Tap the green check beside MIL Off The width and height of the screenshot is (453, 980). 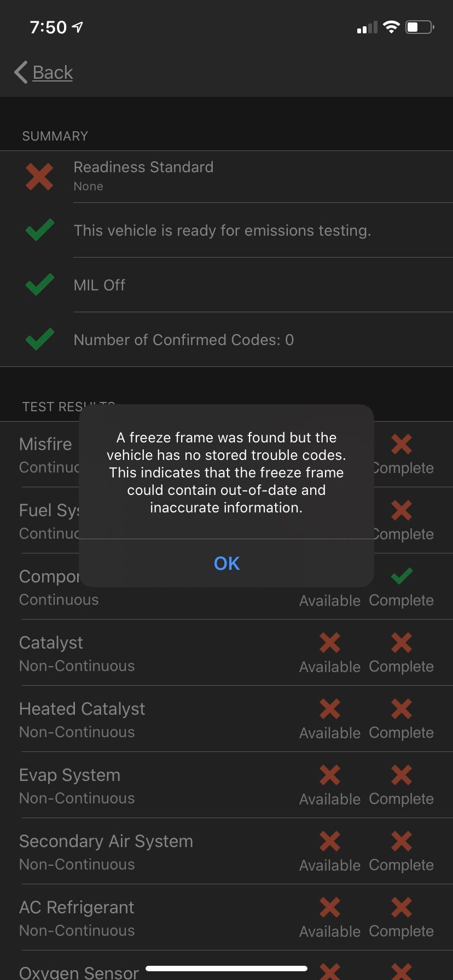pos(39,285)
